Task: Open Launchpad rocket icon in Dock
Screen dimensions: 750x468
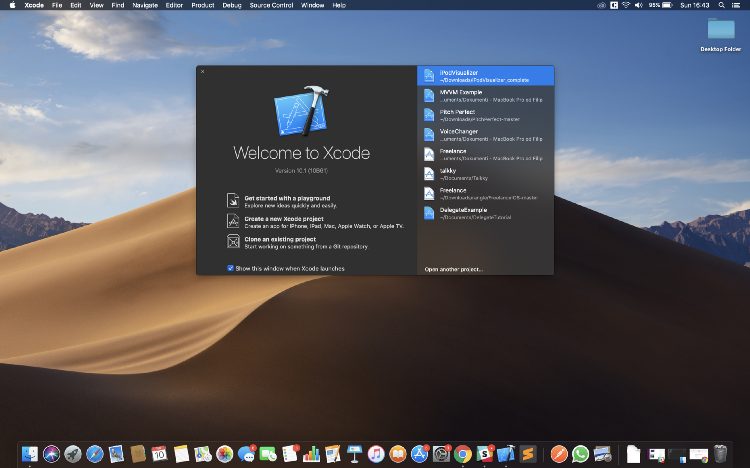Action: pyautogui.click(x=73, y=454)
